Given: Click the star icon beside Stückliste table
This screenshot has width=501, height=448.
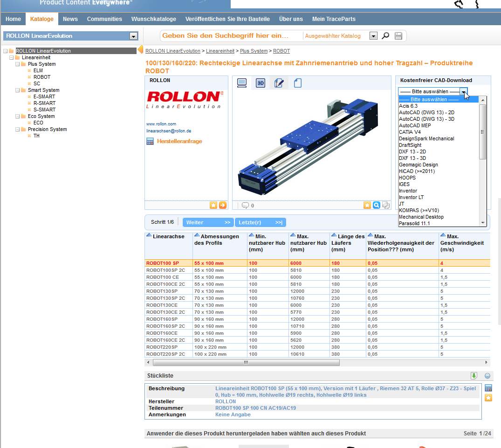Looking at the screenshot, I should [488, 398].
